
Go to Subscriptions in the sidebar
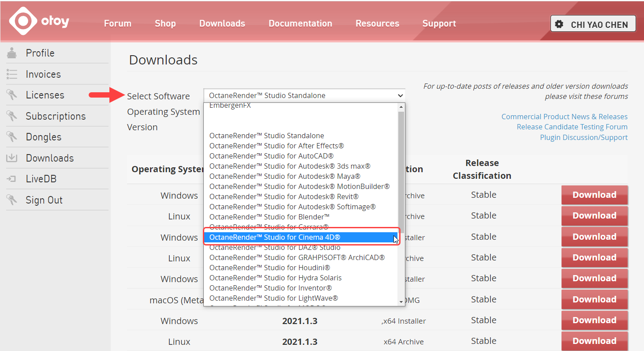(x=56, y=116)
